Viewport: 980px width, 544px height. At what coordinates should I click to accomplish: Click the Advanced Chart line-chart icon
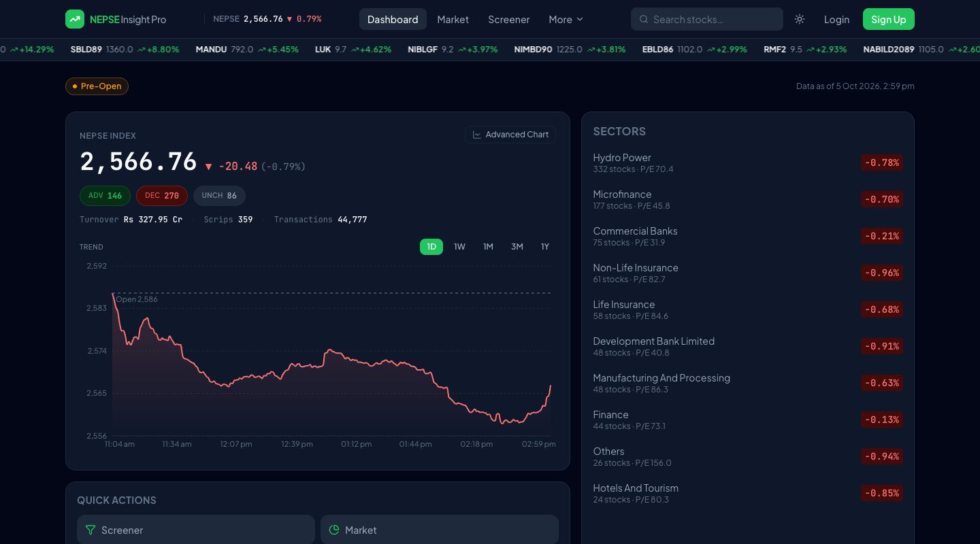[x=477, y=135]
